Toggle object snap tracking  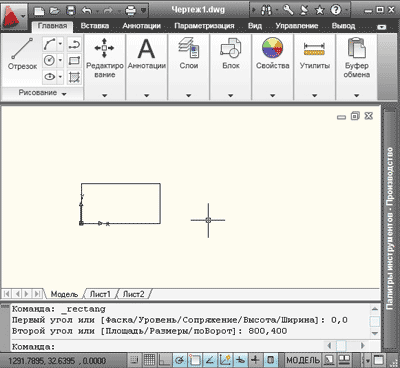pyautogui.click(x=210, y=360)
